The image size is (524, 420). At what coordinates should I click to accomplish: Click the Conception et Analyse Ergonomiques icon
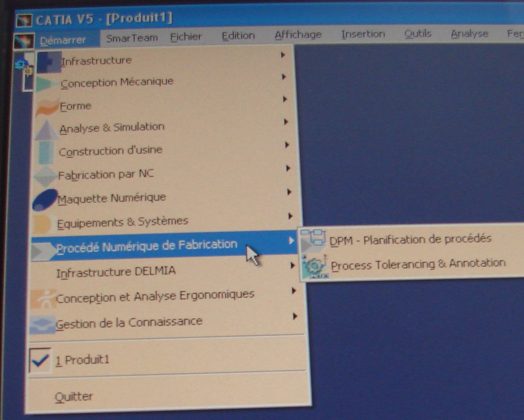[x=43, y=299]
